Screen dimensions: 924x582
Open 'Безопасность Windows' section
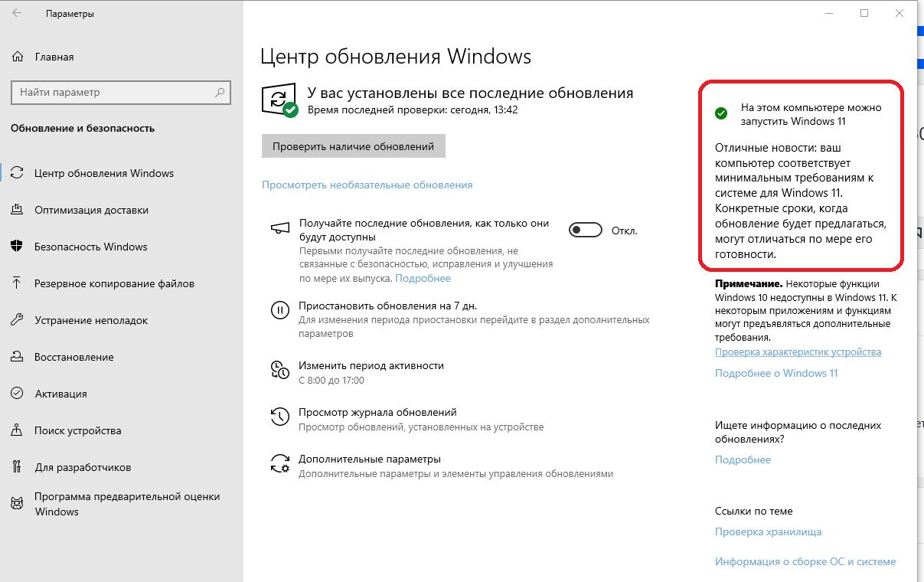pyautogui.click(x=90, y=247)
